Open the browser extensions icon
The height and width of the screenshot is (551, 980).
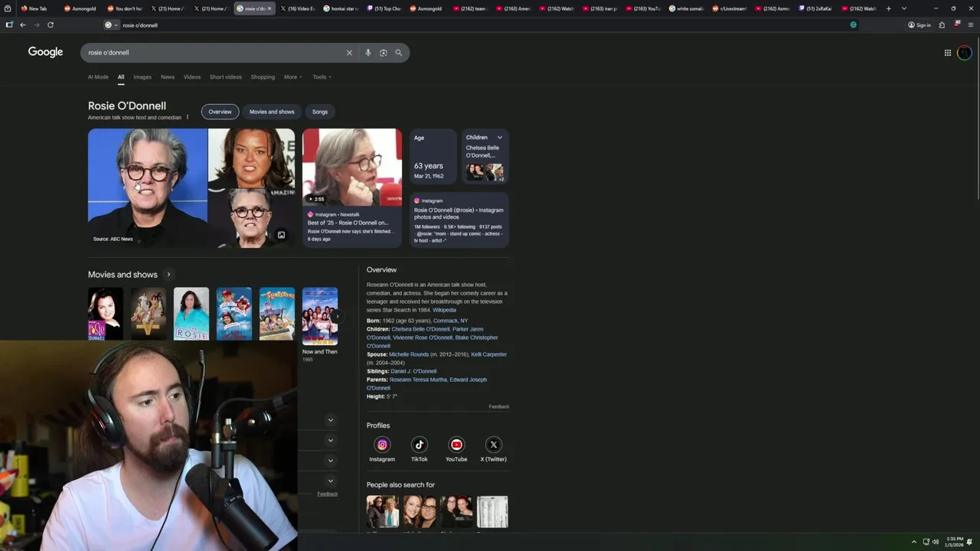pyautogui.click(x=942, y=24)
